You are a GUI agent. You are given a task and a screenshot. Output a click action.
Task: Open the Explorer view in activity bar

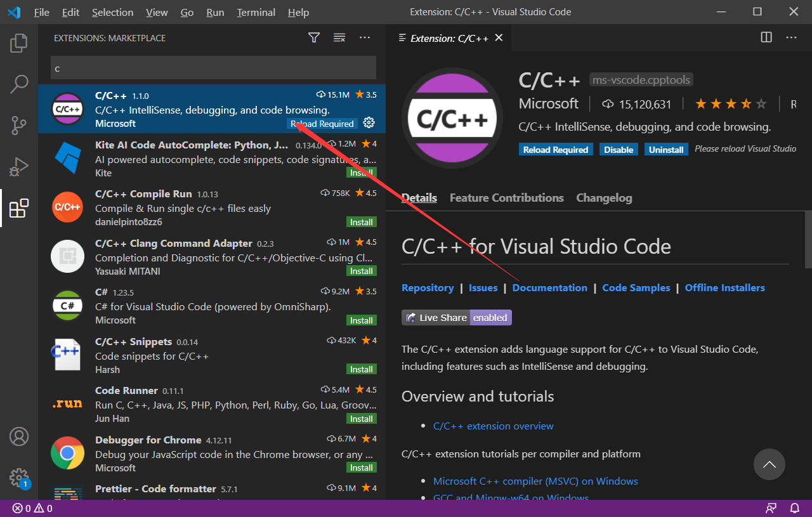point(19,43)
